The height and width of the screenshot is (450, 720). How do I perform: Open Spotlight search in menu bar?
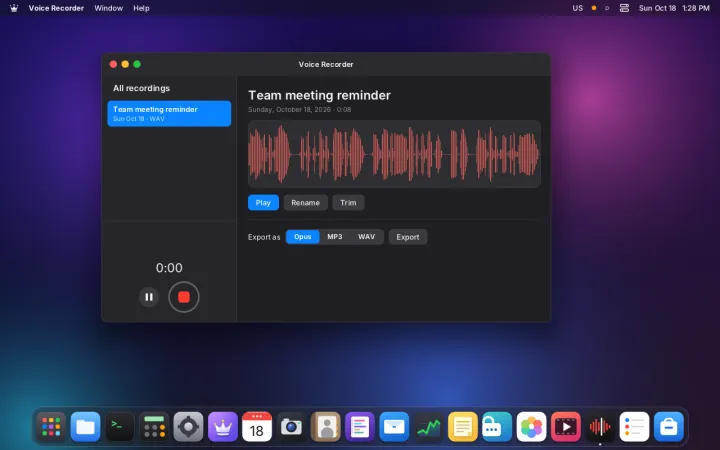click(x=607, y=8)
